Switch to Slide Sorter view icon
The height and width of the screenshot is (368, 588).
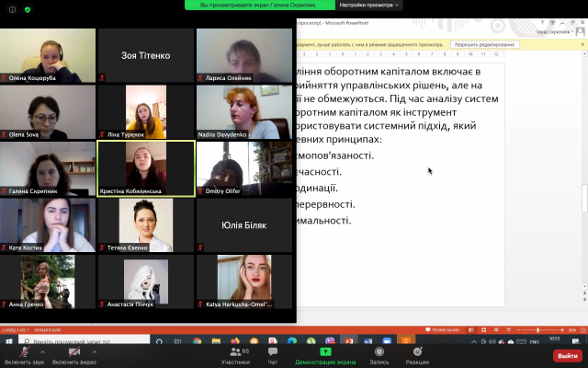tap(484, 330)
